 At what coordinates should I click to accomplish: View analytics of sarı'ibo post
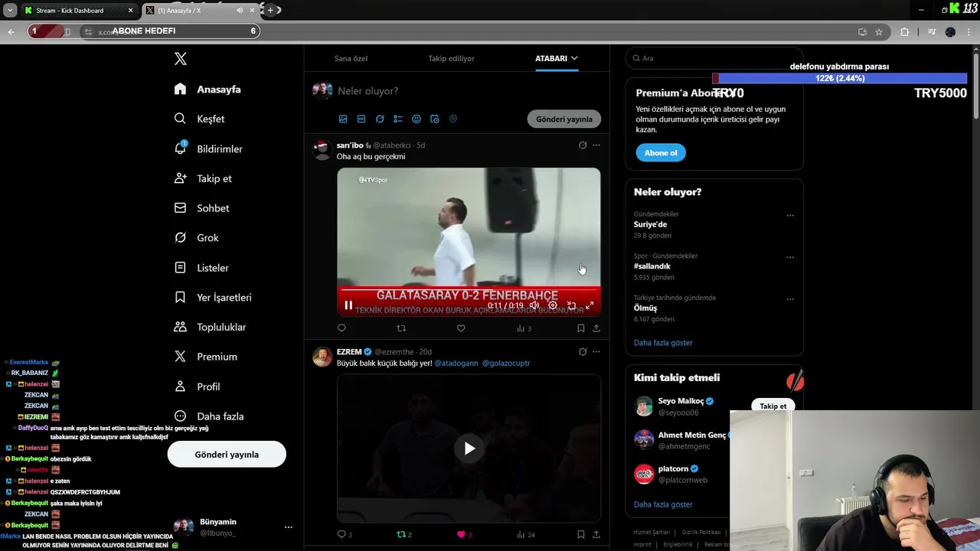(524, 328)
